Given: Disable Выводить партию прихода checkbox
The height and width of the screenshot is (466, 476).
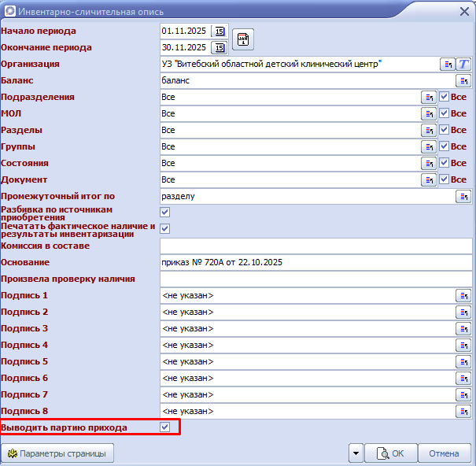Looking at the screenshot, I should [165, 427].
